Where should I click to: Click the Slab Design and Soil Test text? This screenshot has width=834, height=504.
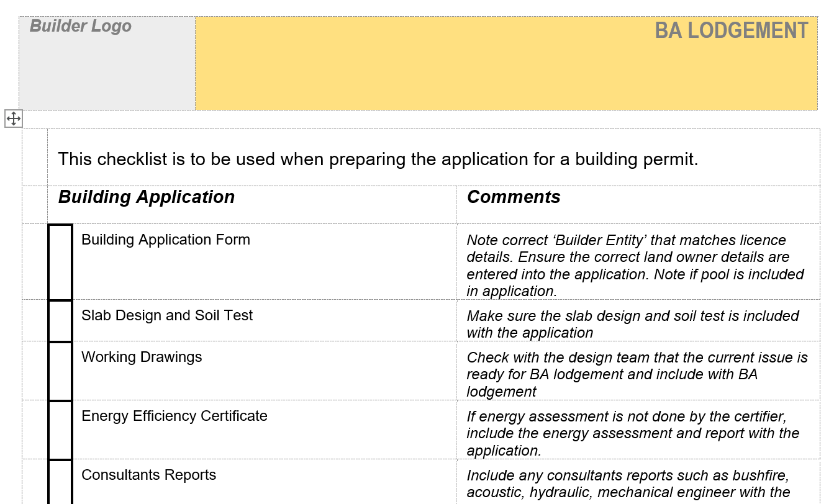[x=167, y=315]
